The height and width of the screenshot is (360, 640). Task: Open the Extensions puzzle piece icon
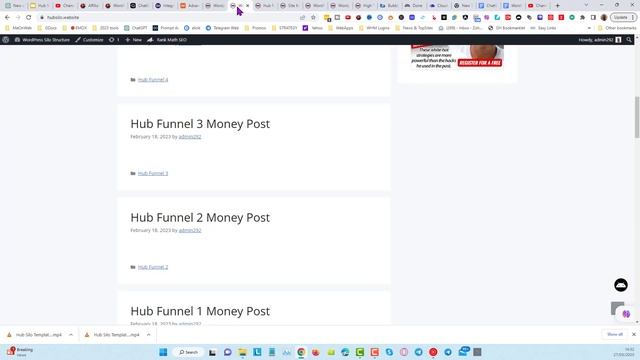point(582,18)
